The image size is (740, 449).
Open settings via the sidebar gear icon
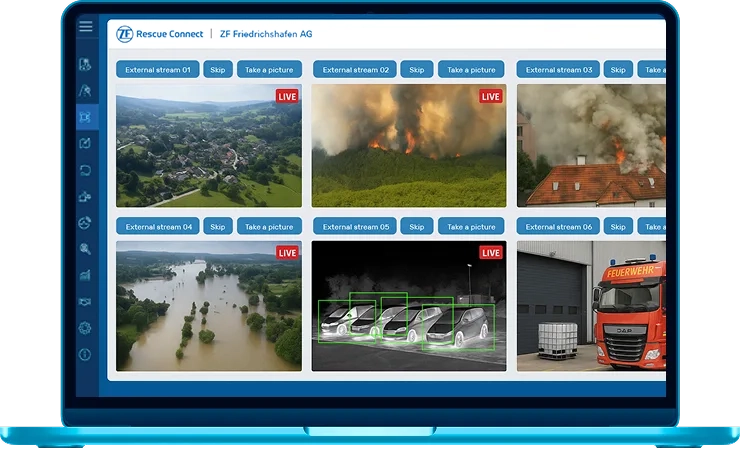point(86,328)
